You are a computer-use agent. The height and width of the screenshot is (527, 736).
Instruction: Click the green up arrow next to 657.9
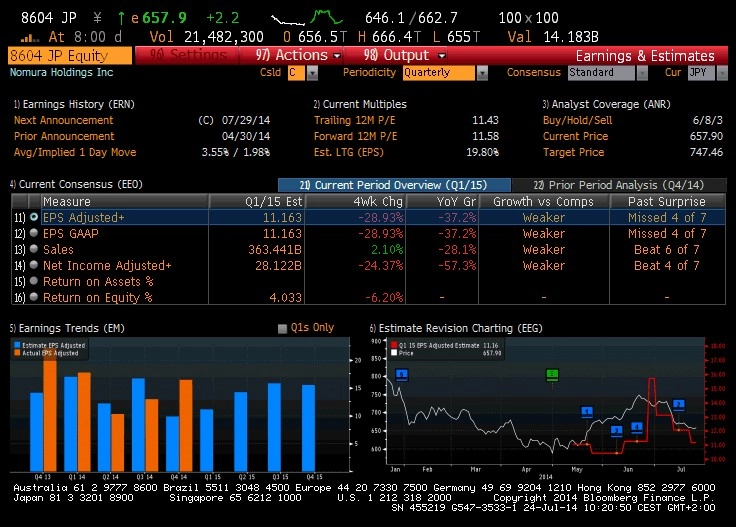coord(121,18)
